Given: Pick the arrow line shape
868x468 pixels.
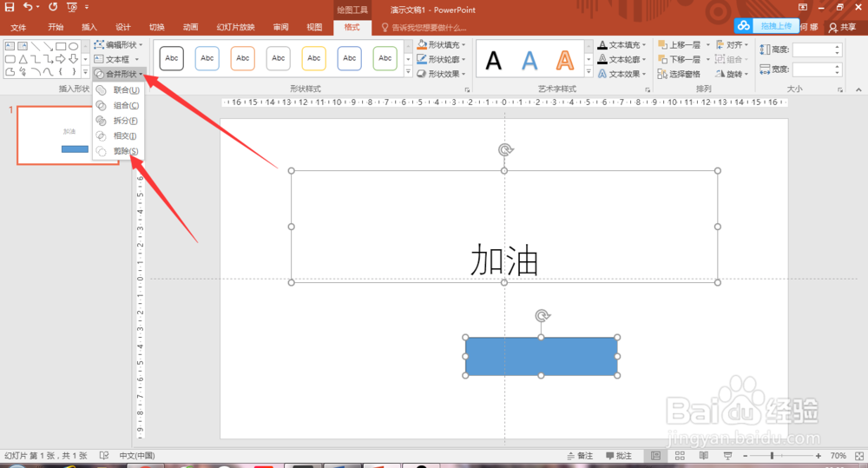Looking at the screenshot, I should 48,47.
